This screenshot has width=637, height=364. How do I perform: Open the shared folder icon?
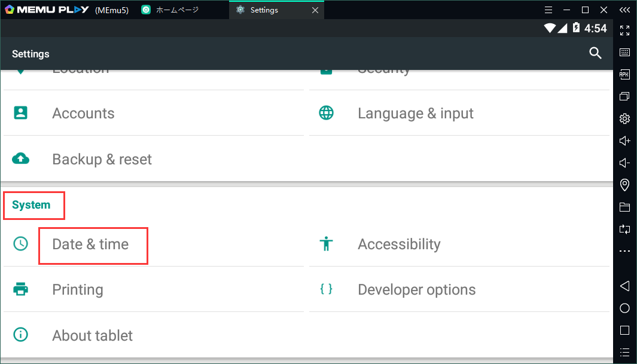coord(624,207)
